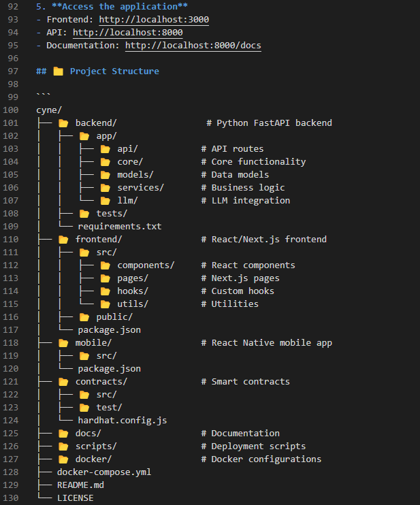The width and height of the screenshot is (420, 505).
Task: Click the folder emoji in Project Structure heading
Action: tap(59, 71)
